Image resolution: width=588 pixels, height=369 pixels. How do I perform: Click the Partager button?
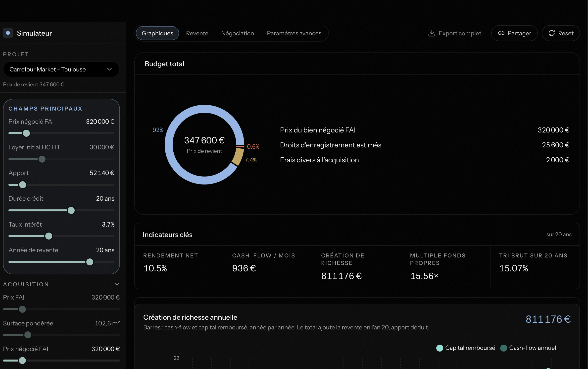coord(514,33)
